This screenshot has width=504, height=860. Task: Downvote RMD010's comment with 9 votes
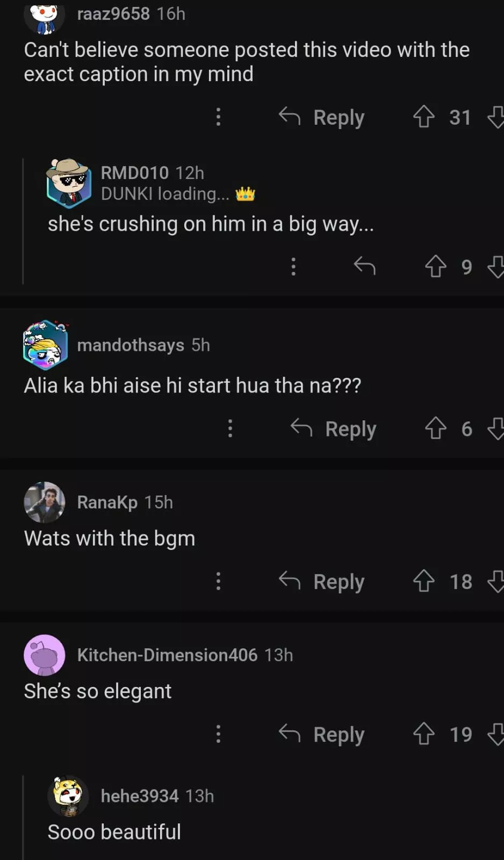pos(496,266)
